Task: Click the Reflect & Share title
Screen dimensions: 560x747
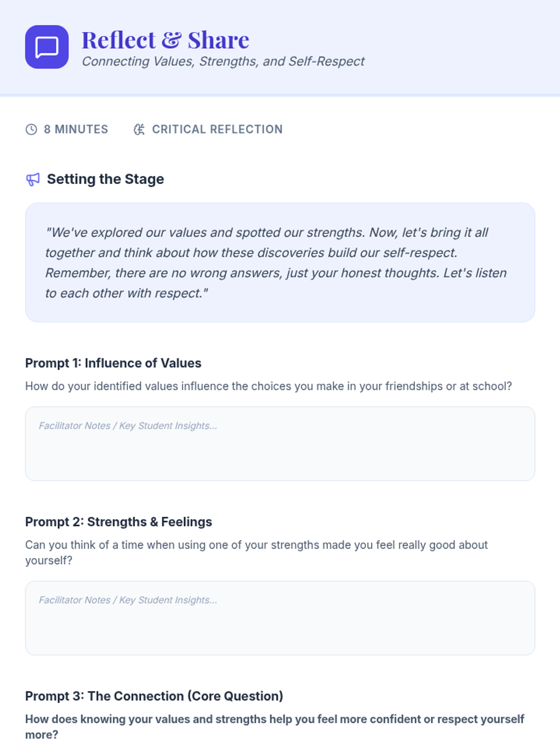Action: (165, 40)
